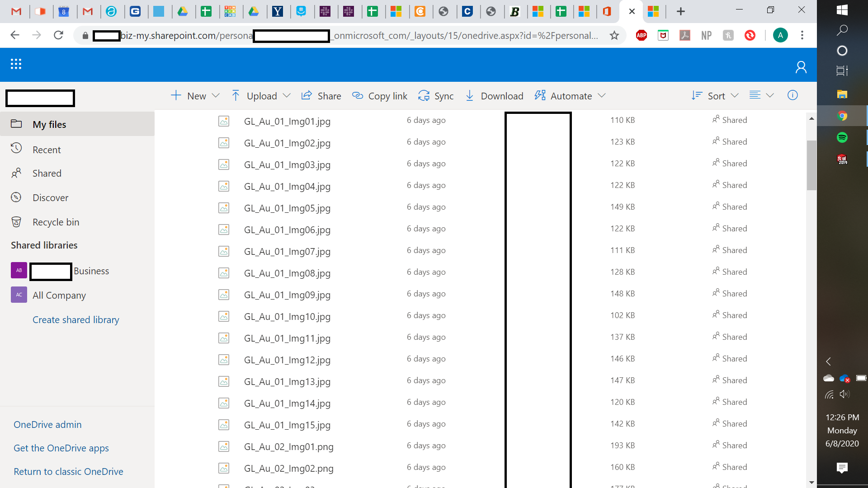The height and width of the screenshot is (488, 868).
Task: Open the Office app launcher waffle icon
Action: pyautogui.click(x=15, y=64)
